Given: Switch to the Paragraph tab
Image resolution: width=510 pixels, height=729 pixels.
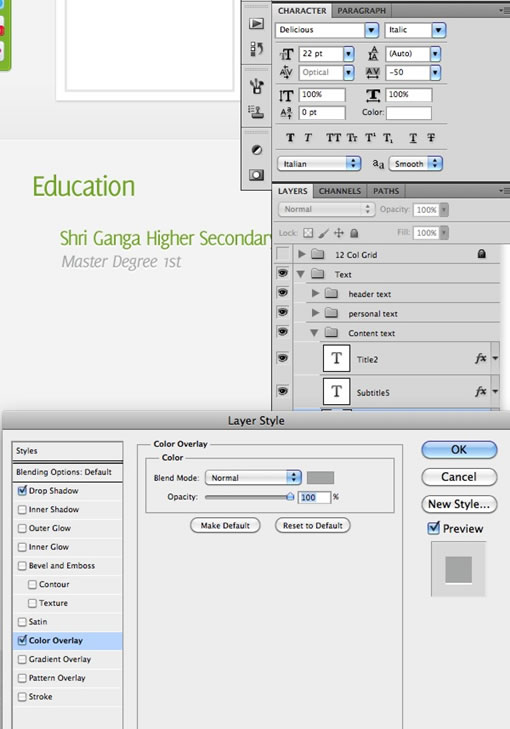Looking at the screenshot, I should pos(361,10).
